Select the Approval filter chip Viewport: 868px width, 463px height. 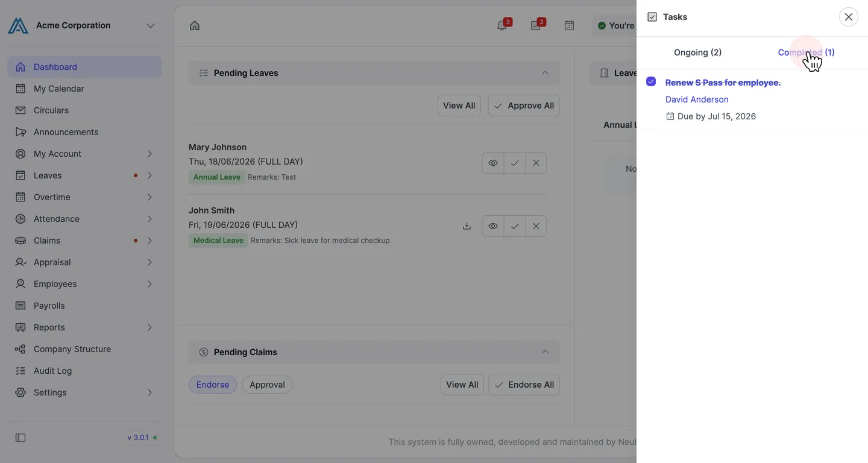[267, 385]
